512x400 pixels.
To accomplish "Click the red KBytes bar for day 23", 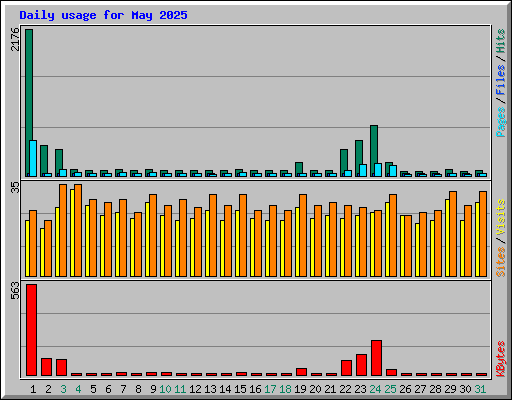I will 361,365.
